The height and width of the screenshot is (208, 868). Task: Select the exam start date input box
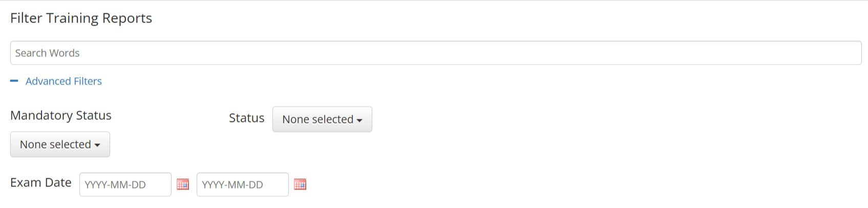125,184
